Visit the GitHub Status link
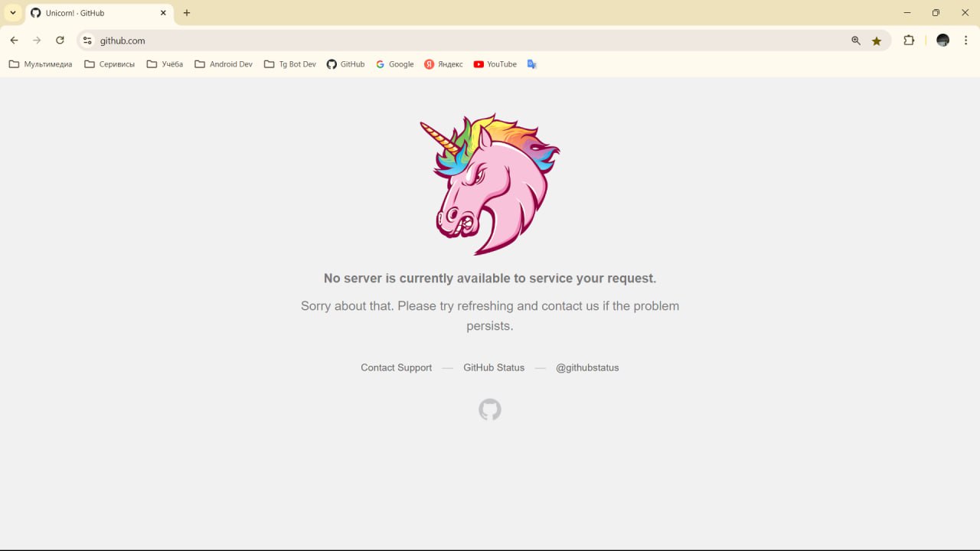This screenshot has width=980, height=551. tap(494, 367)
